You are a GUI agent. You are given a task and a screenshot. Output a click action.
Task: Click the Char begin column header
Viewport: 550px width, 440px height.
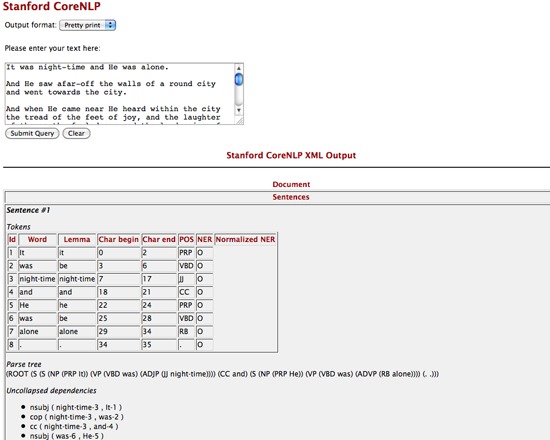click(x=119, y=240)
